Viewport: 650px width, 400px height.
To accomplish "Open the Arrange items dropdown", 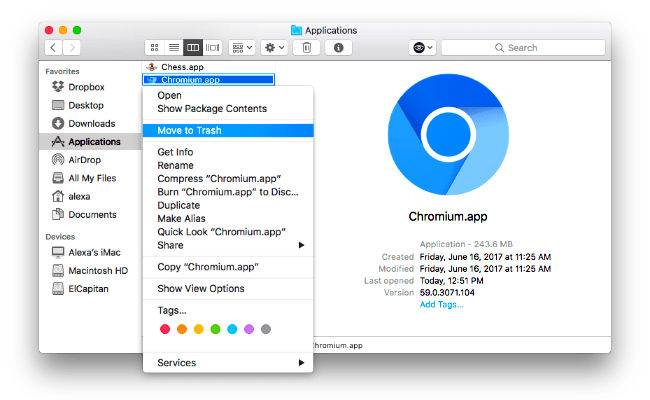I will (242, 47).
